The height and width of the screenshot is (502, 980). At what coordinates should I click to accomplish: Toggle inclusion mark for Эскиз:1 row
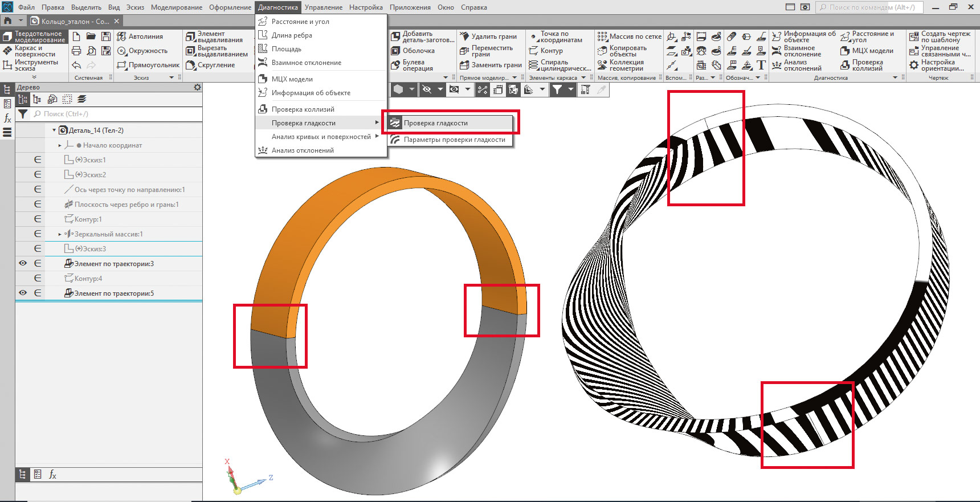38,160
